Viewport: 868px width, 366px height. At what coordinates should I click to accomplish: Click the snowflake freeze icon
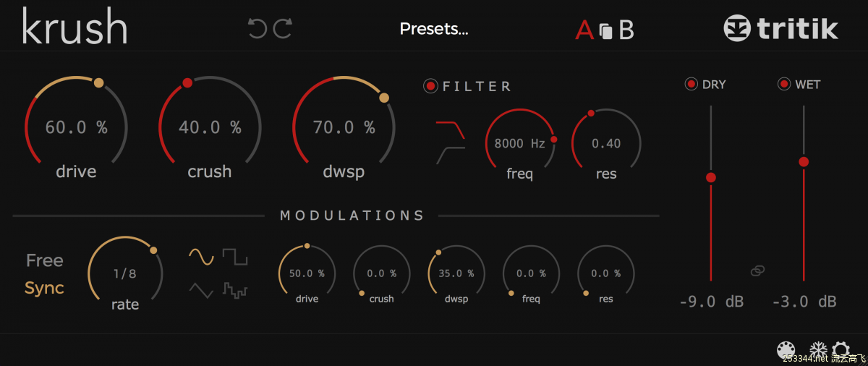pyautogui.click(x=818, y=350)
